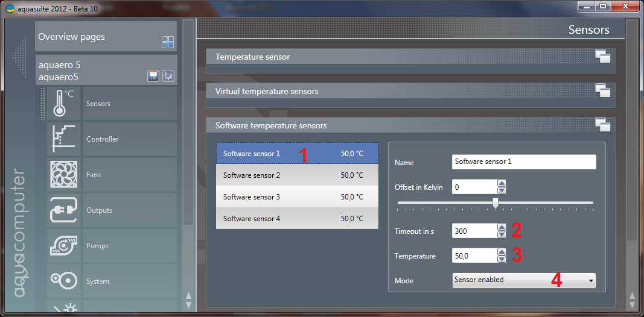The image size is (644, 317).
Task: Expand the Virtual temperature sensors section
Action: (x=602, y=91)
